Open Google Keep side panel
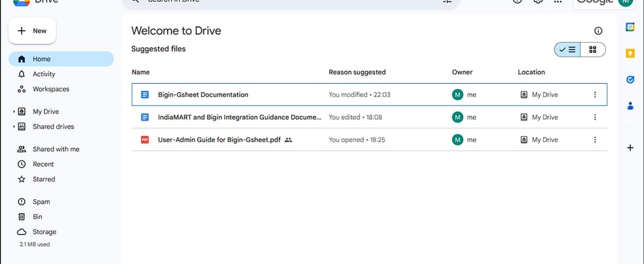The width and height of the screenshot is (644, 264). click(x=630, y=53)
